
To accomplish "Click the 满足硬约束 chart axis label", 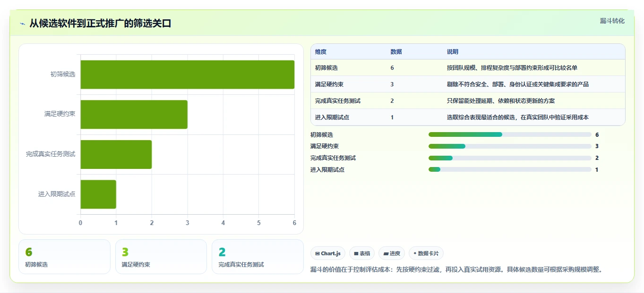I will [60, 114].
